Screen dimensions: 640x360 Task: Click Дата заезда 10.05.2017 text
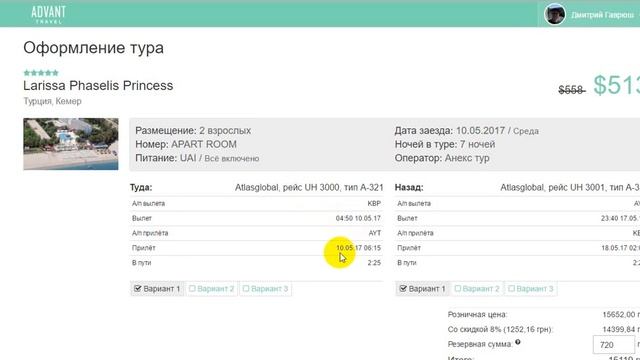click(467, 131)
